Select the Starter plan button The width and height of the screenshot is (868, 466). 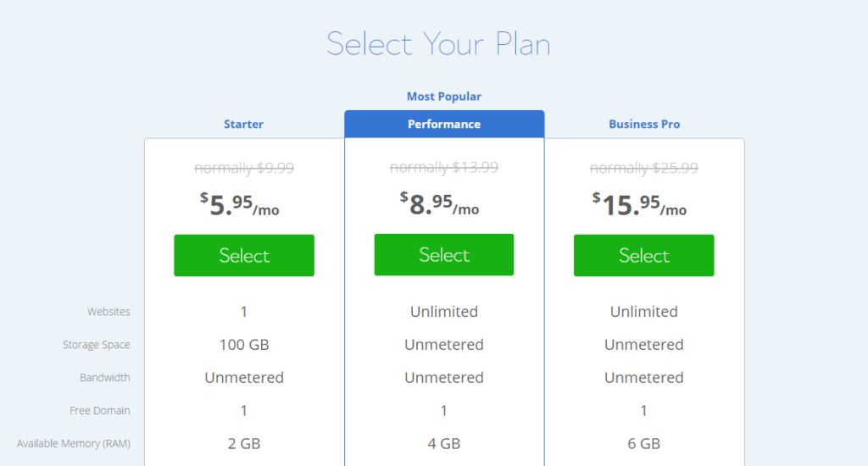point(244,255)
